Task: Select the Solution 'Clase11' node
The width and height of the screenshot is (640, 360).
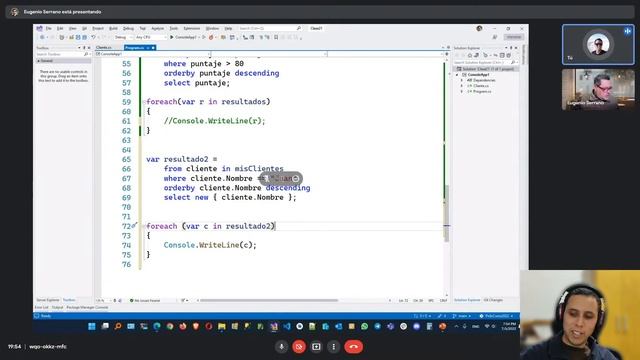Action: tap(488, 69)
